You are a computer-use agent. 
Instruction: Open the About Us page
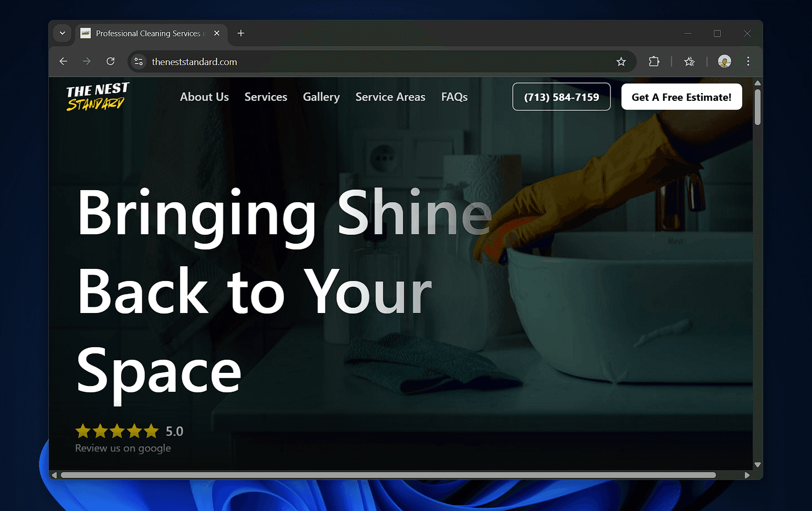click(x=204, y=97)
